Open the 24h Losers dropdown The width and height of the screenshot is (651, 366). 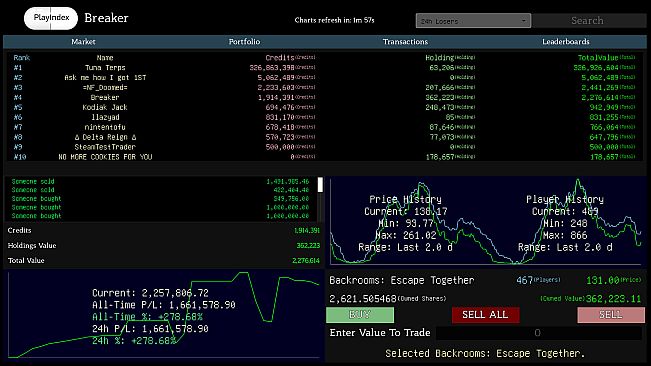tap(473, 21)
